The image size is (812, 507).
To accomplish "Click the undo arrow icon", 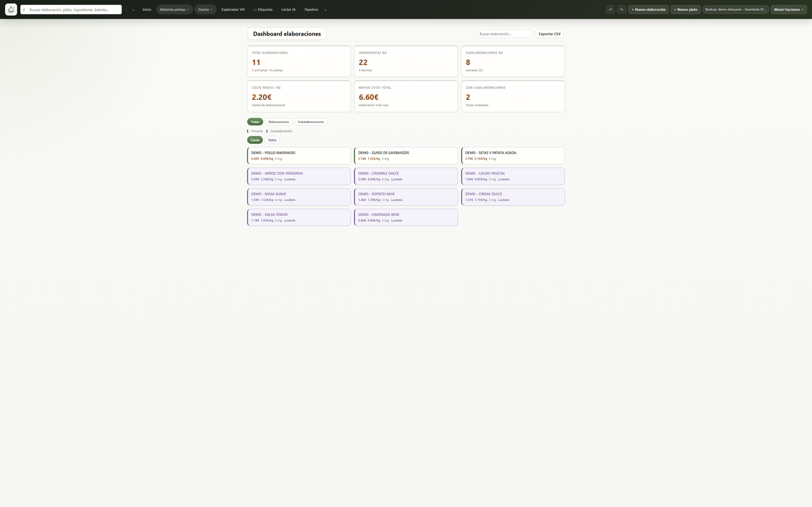I will (610, 10).
